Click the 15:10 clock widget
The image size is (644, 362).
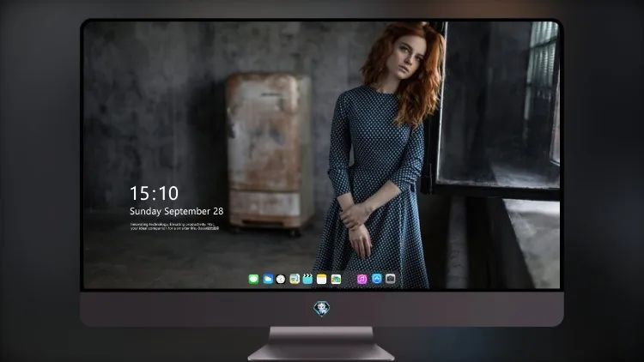(154, 193)
